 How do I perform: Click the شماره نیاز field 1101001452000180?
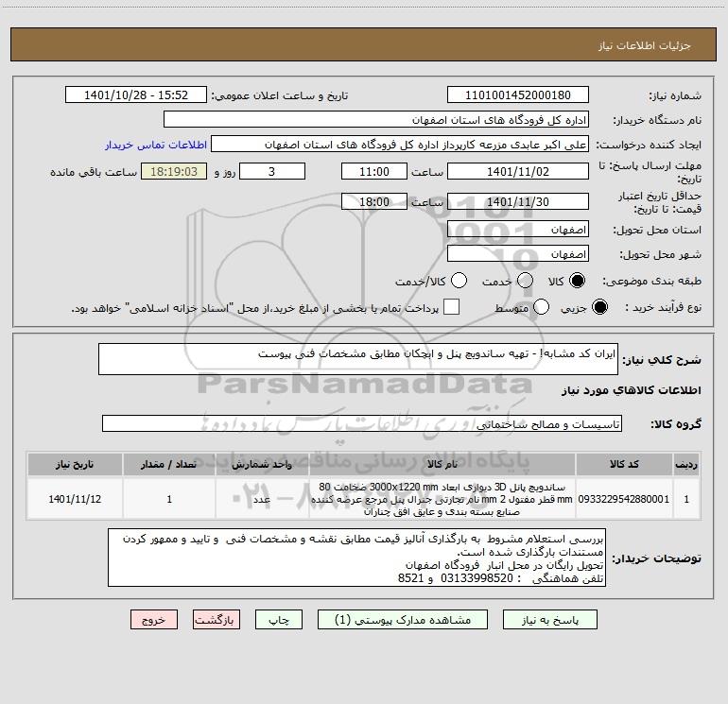(518, 95)
